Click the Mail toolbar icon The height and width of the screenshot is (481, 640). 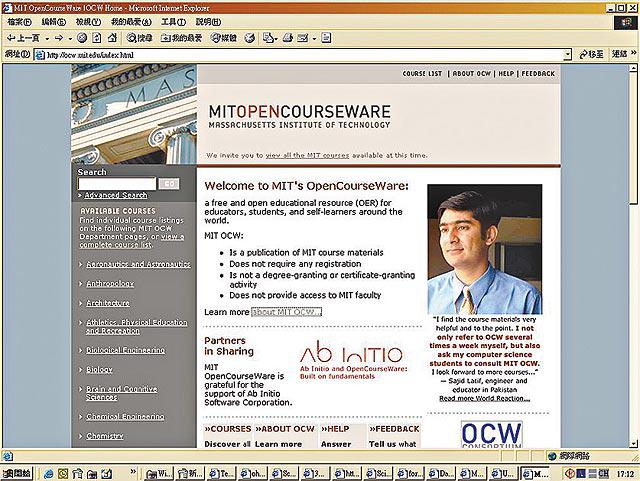(x=268, y=38)
